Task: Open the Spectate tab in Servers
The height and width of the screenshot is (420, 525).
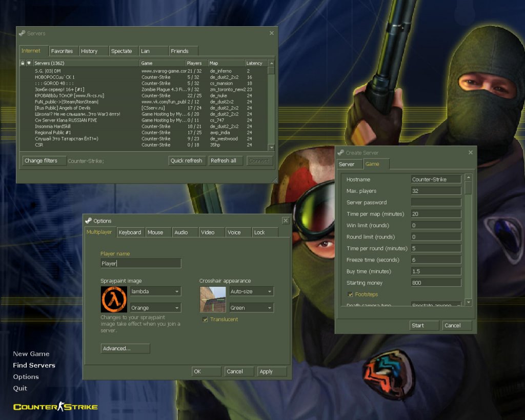Action: [123, 51]
